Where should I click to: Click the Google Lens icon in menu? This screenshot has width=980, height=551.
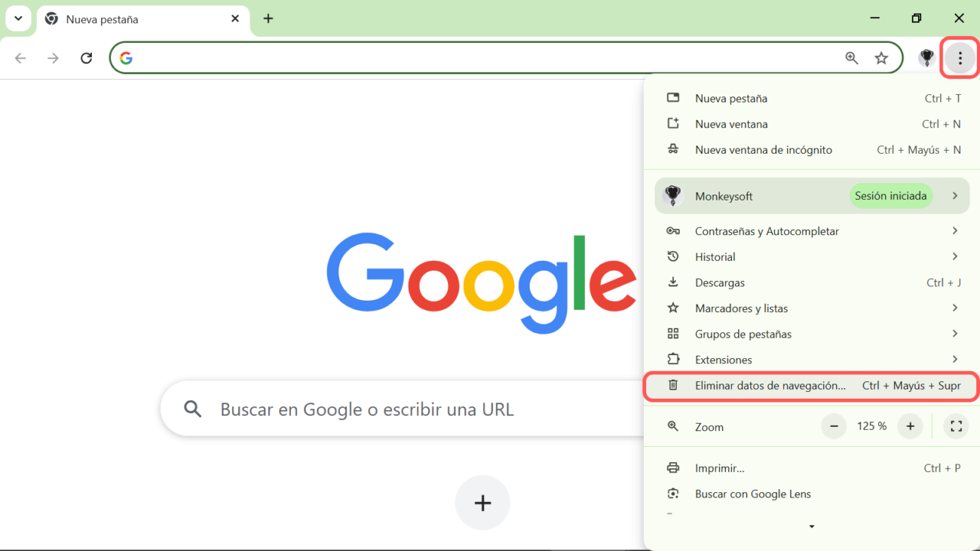(x=673, y=494)
